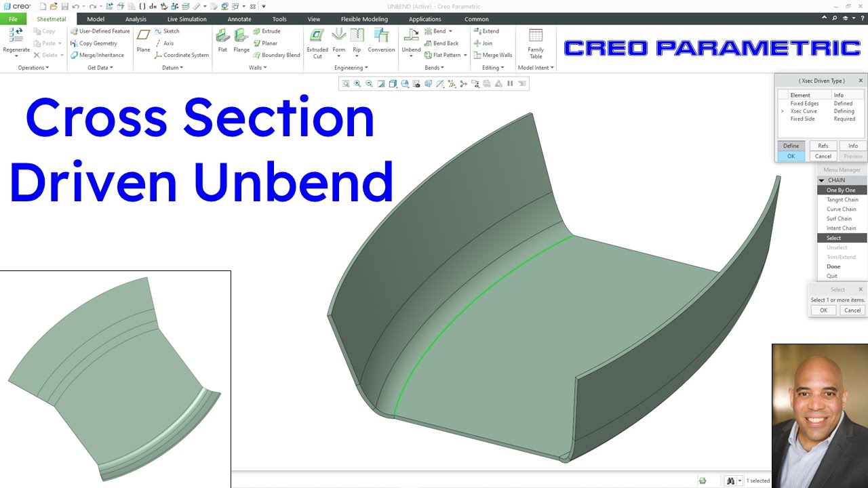
Task: Select the Xsec Curve element row
Action: [821, 111]
